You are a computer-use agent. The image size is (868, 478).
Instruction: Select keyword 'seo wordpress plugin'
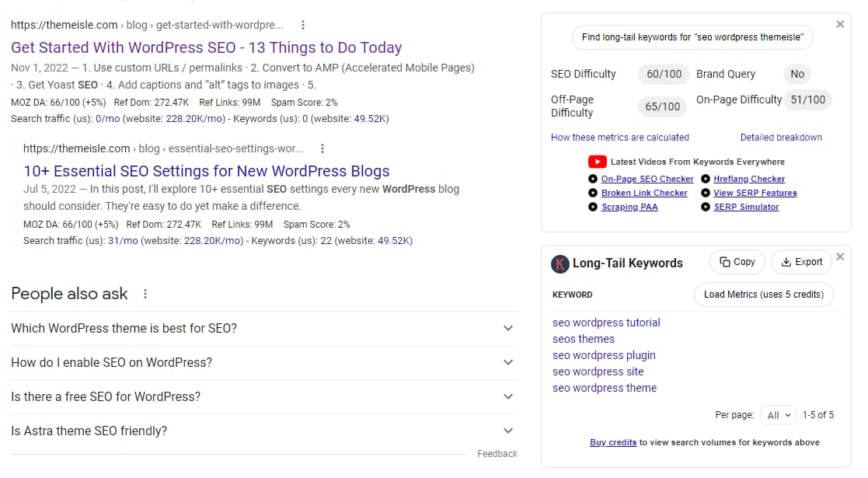pos(604,355)
